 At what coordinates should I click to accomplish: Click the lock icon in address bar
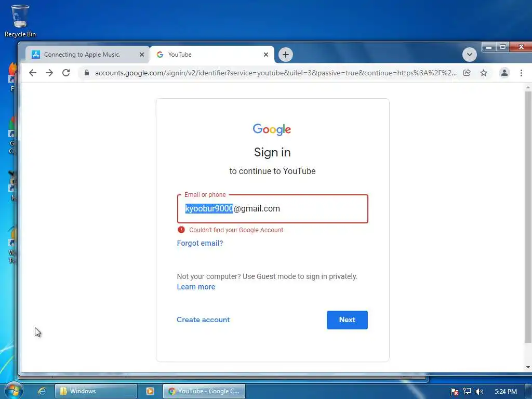(x=87, y=73)
